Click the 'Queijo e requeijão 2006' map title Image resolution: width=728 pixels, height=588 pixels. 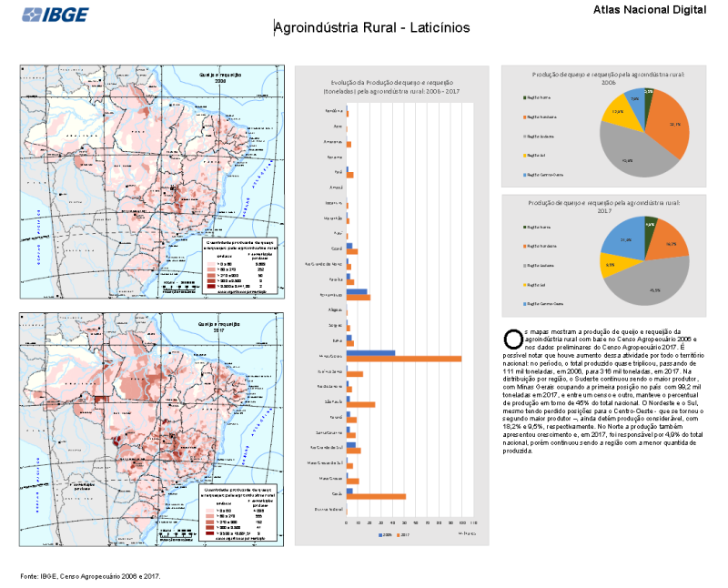(220, 77)
